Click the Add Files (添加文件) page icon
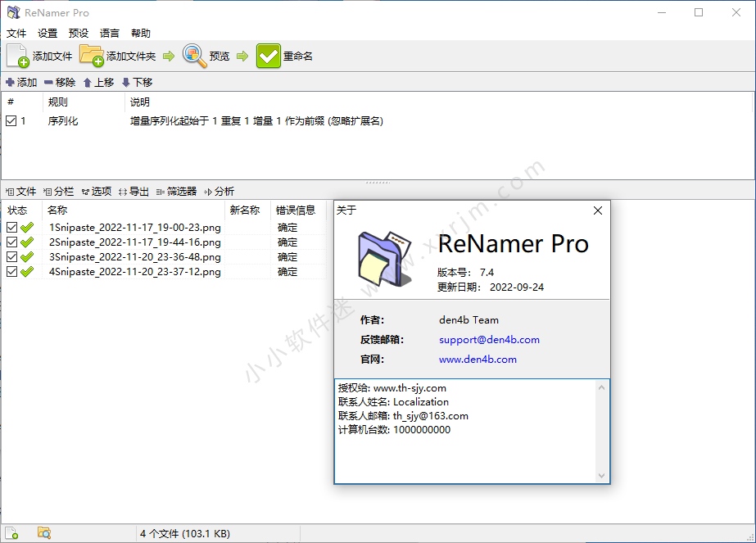This screenshot has height=543, width=756. 18,56
